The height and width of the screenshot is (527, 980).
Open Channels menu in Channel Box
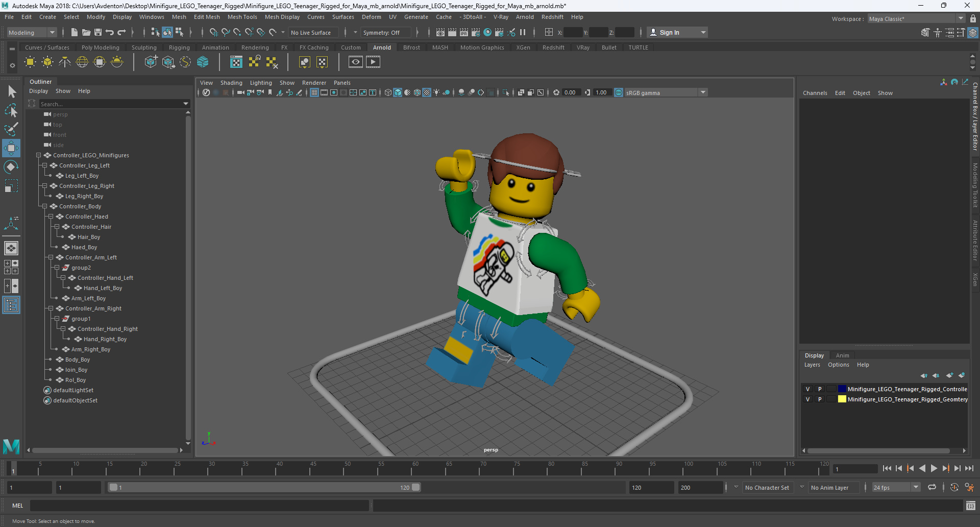click(x=815, y=93)
